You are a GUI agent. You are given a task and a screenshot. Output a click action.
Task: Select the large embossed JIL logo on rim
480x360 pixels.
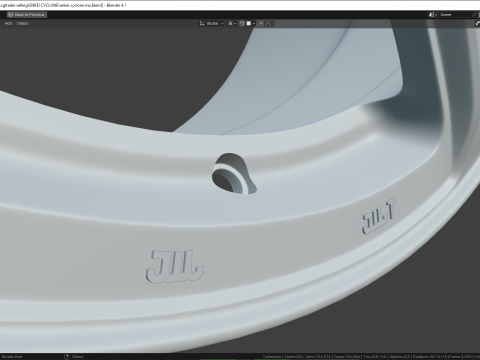click(x=175, y=267)
